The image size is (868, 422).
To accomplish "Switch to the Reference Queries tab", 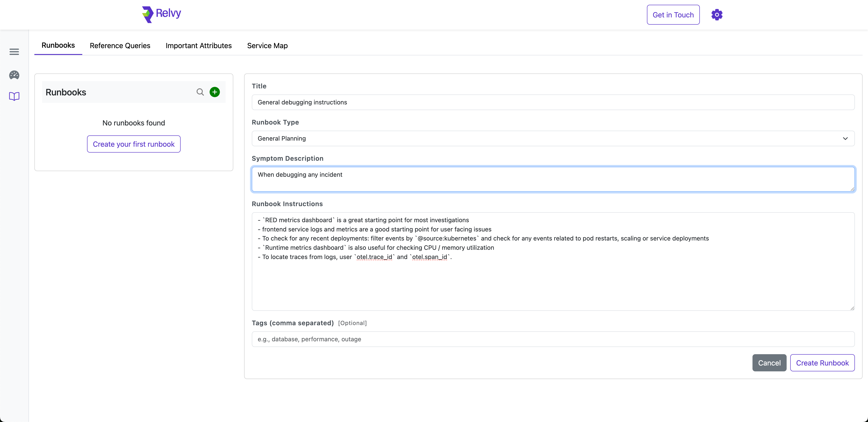I will point(120,45).
